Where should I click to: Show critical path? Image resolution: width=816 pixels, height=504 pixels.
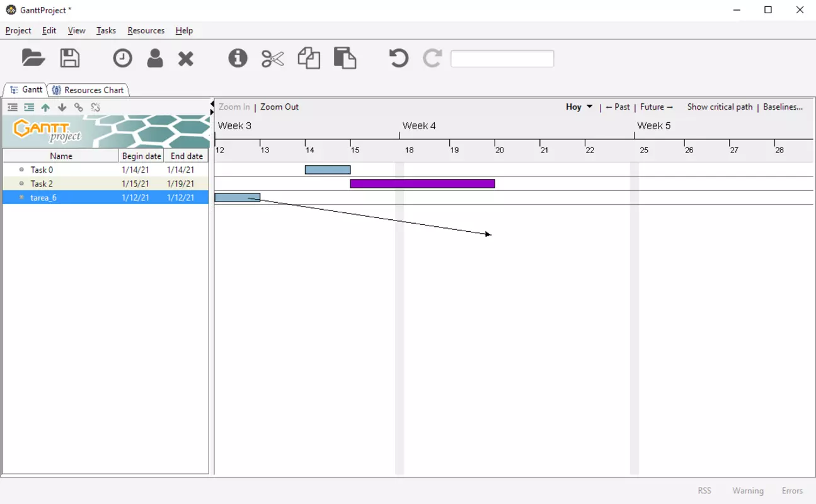720,107
